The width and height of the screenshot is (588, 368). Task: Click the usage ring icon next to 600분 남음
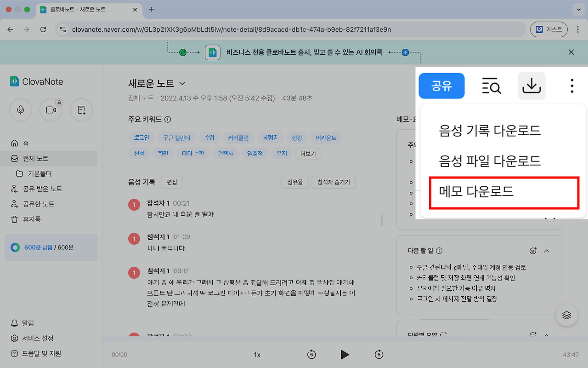16,247
